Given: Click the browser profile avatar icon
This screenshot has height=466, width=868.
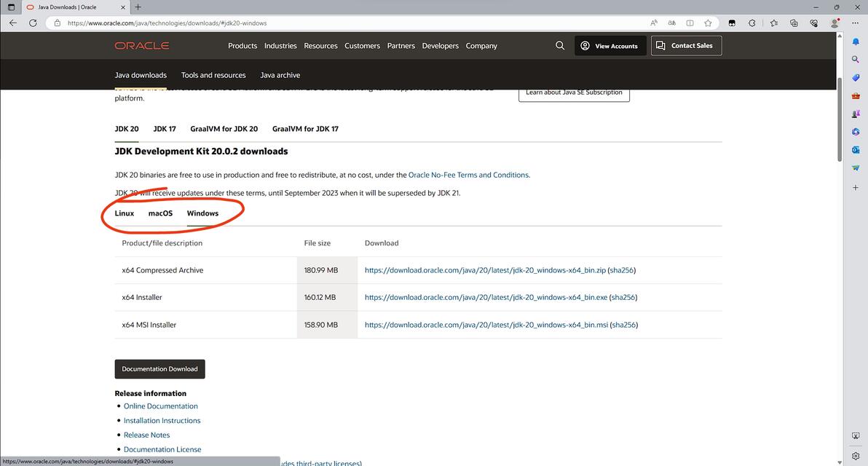Looking at the screenshot, I should click(835, 23).
